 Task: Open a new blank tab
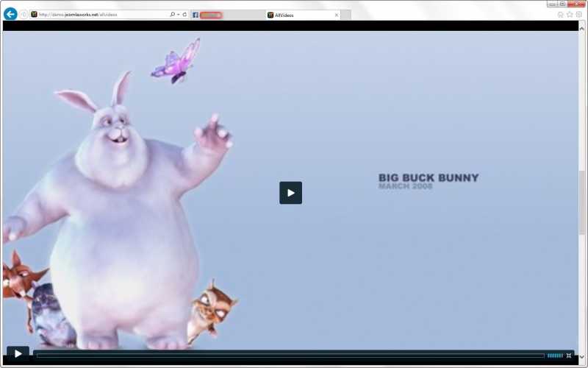[x=345, y=15]
